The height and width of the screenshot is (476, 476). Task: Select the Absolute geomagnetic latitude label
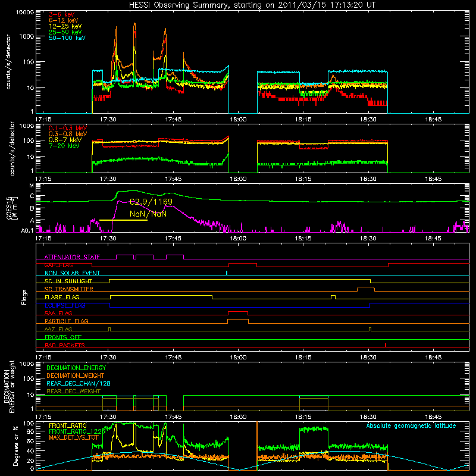(411, 426)
